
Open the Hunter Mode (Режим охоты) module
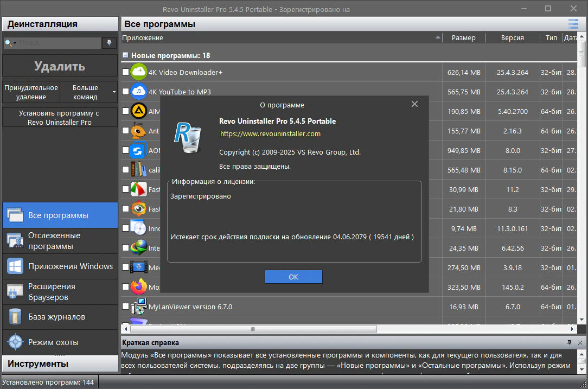53,342
